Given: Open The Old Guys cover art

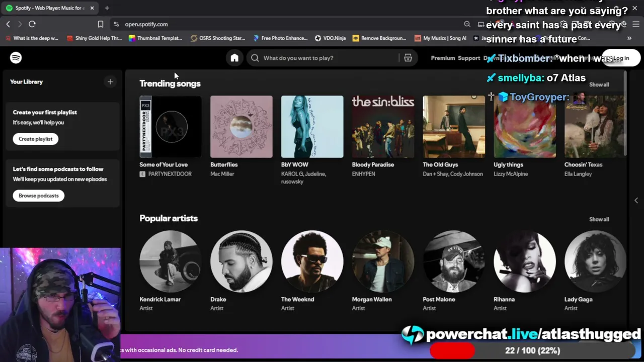Looking at the screenshot, I should pyautogui.click(x=454, y=127).
